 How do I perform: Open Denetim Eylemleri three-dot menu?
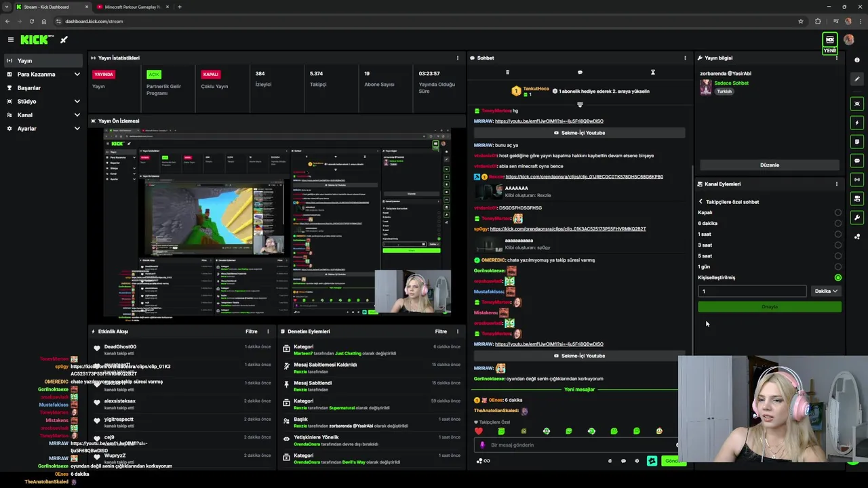457,331
